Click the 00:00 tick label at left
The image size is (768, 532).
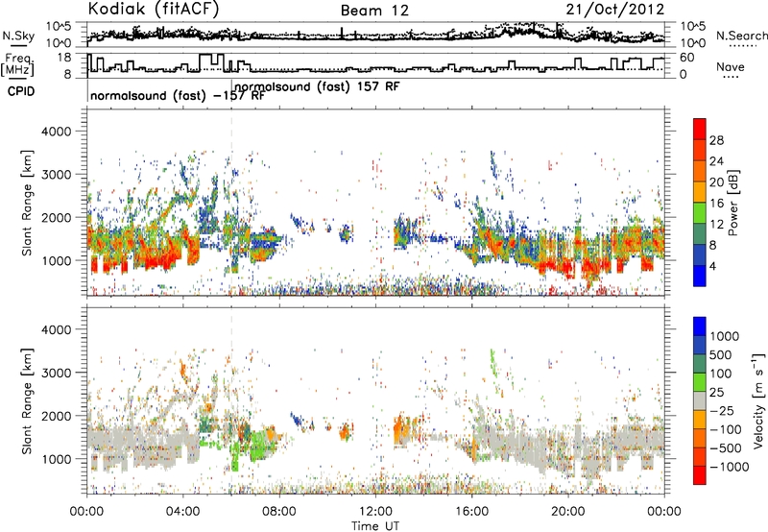coord(87,512)
